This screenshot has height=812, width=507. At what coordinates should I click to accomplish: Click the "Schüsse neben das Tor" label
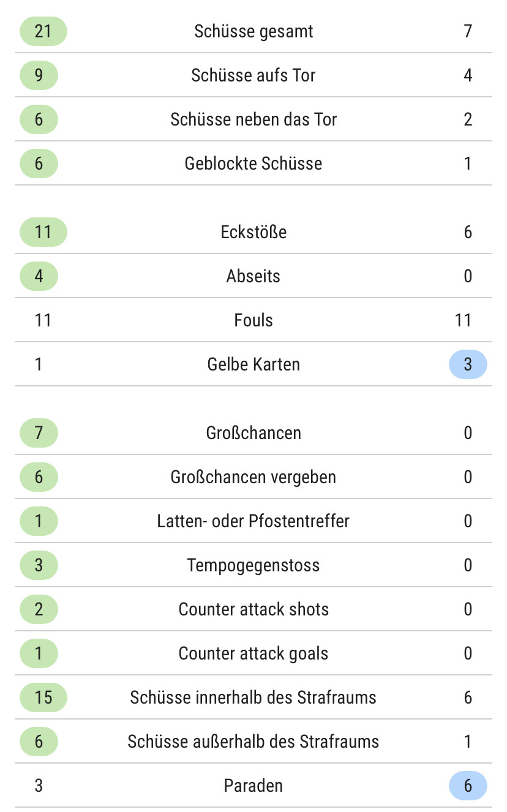point(254,119)
